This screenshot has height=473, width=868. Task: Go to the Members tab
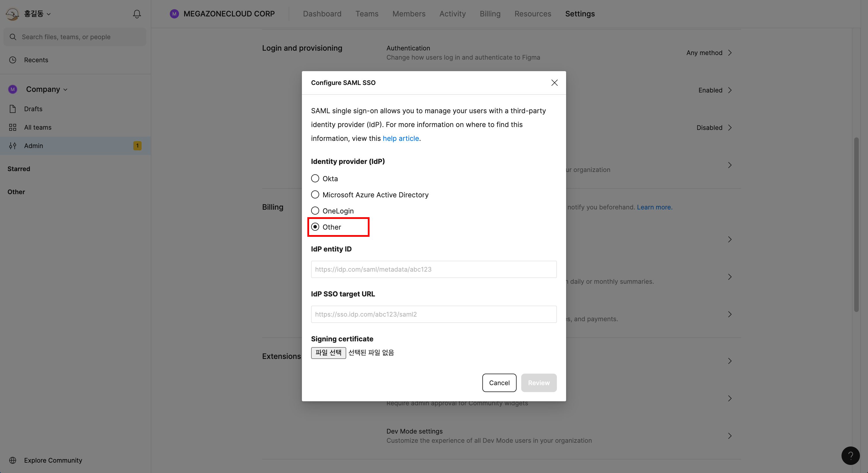tap(409, 14)
